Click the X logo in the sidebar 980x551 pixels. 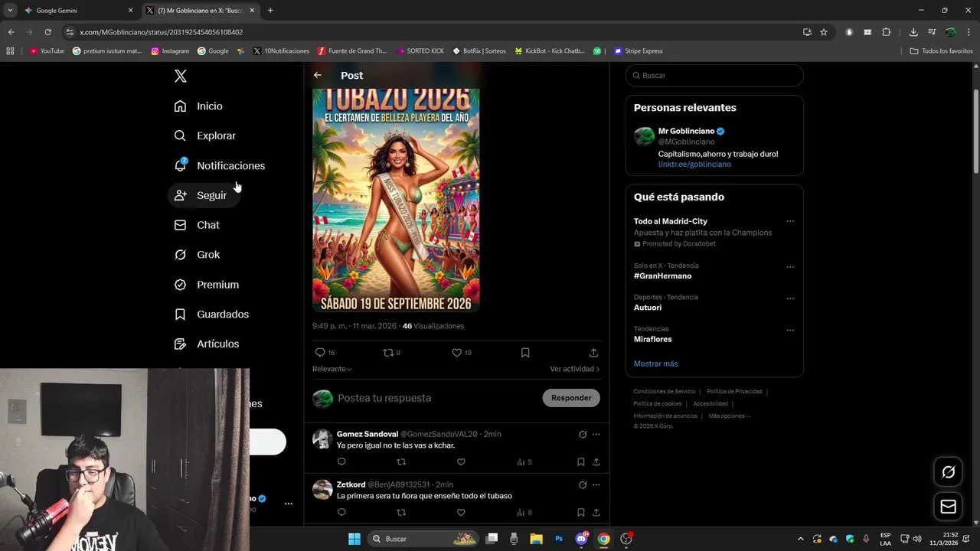[x=181, y=76]
